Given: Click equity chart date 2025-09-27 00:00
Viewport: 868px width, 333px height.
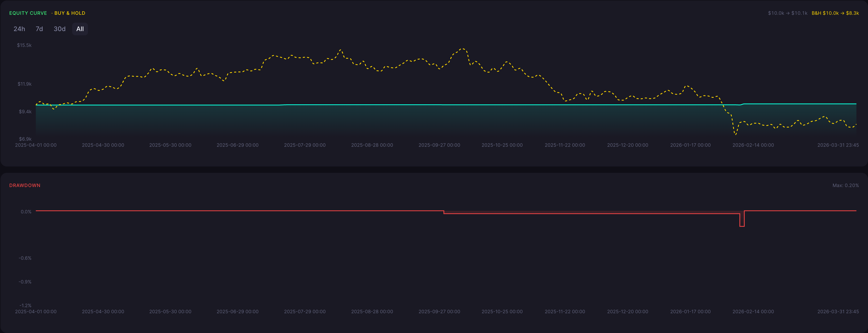Looking at the screenshot, I should click(x=439, y=145).
